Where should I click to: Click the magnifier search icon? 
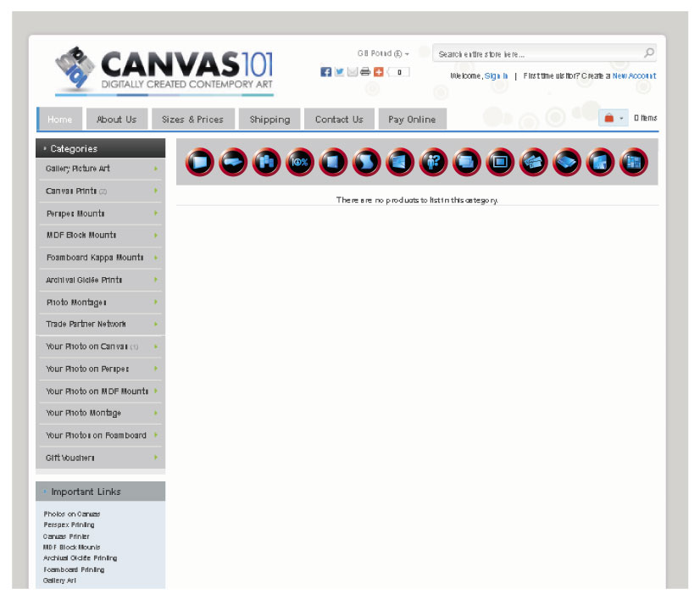pos(649,53)
